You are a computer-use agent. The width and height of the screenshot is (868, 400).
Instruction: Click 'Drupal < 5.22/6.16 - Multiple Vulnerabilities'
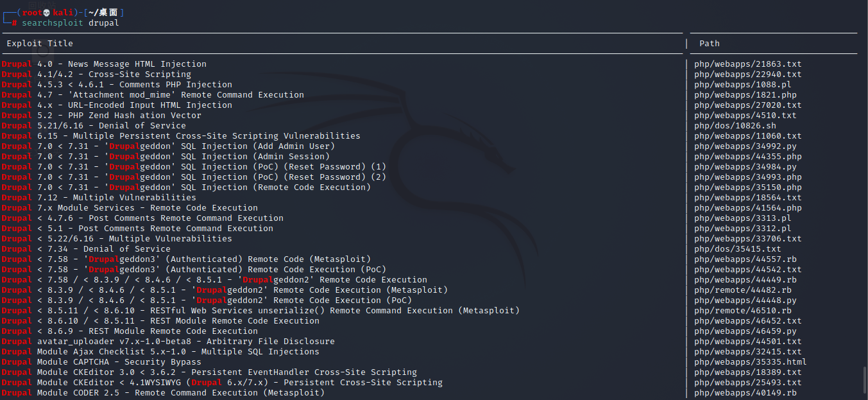click(x=117, y=239)
